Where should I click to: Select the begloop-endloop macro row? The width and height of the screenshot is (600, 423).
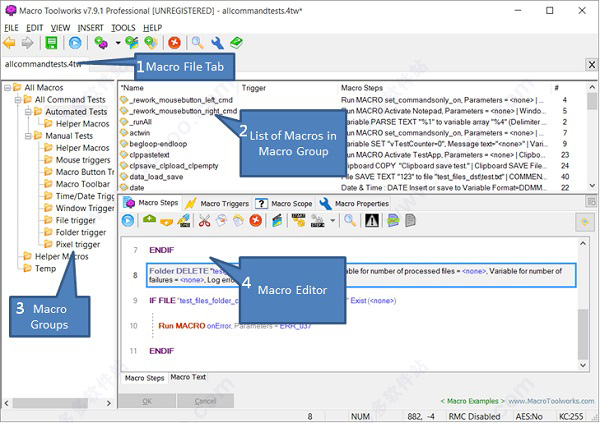pos(158,144)
